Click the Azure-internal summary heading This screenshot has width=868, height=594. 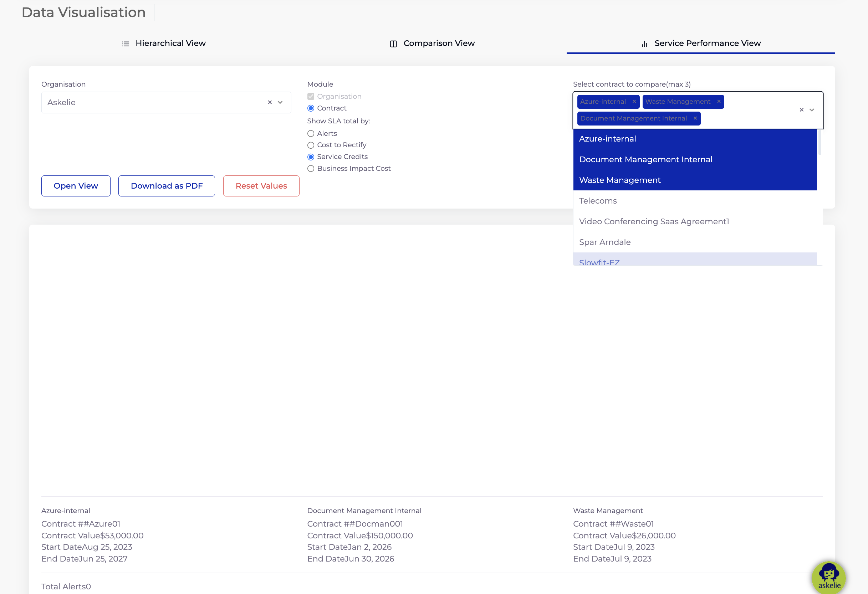point(66,511)
